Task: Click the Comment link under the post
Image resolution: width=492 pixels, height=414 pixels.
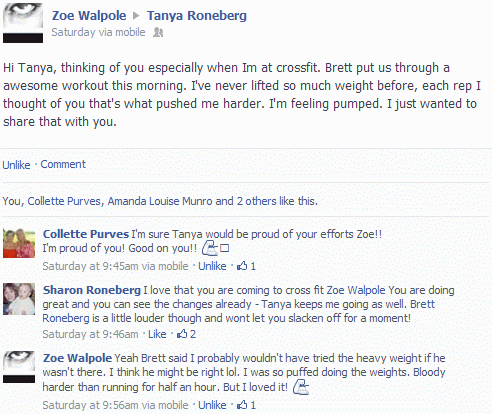Action: tap(63, 164)
